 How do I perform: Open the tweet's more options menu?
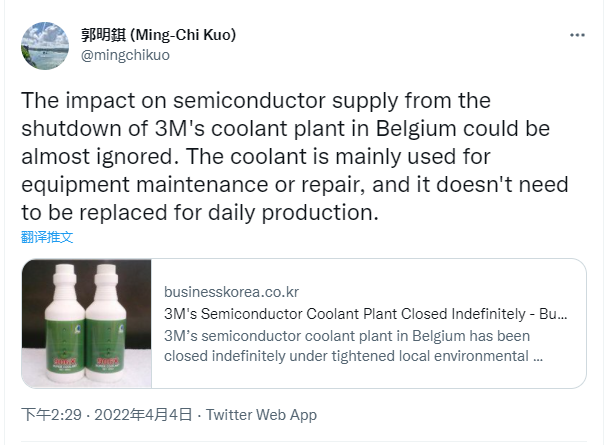coord(577,35)
